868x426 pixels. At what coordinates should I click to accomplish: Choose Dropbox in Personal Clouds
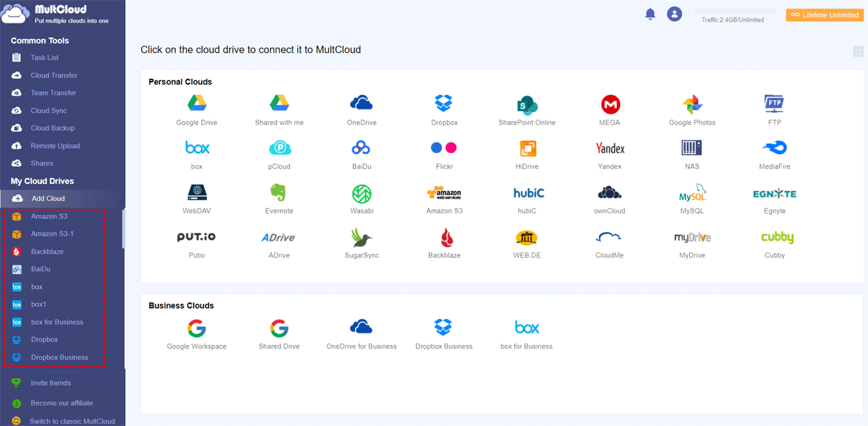click(444, 111)
